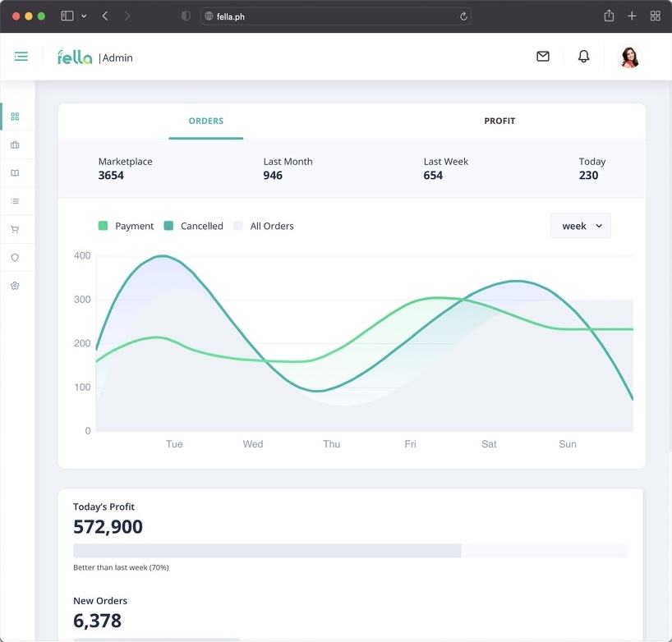Click the list icon in the sidebar
The height and width of the screenshot is (642, 672).
[14, 200]
